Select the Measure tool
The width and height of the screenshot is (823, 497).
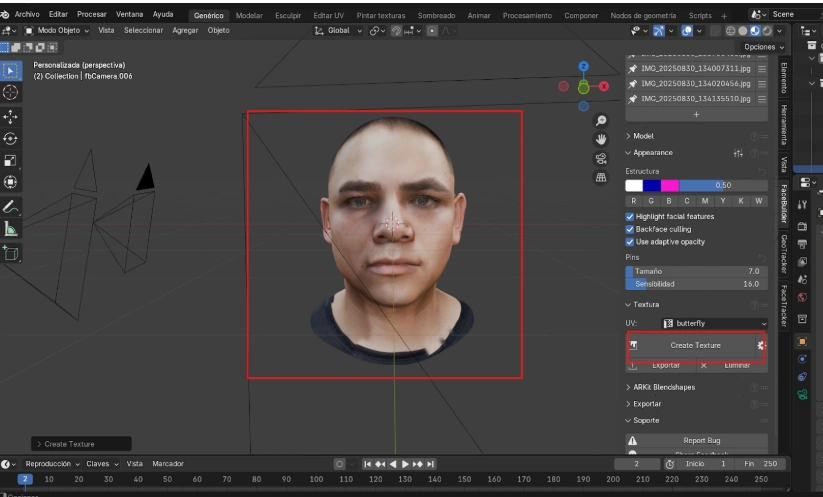(10, 229)
